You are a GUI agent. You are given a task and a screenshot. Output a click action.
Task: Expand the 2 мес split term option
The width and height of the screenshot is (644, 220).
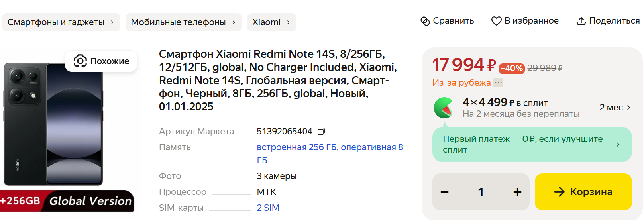coord(615,108)
